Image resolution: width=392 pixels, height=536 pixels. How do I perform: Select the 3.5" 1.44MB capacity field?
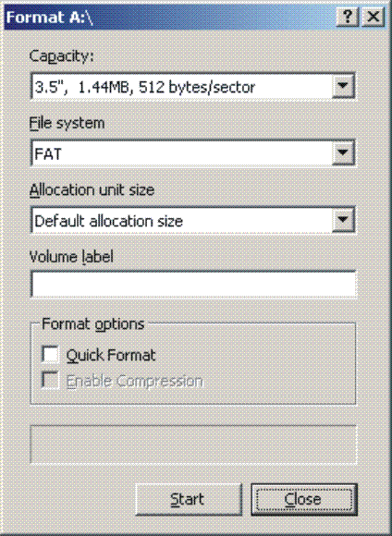click(x=193, y=87)
